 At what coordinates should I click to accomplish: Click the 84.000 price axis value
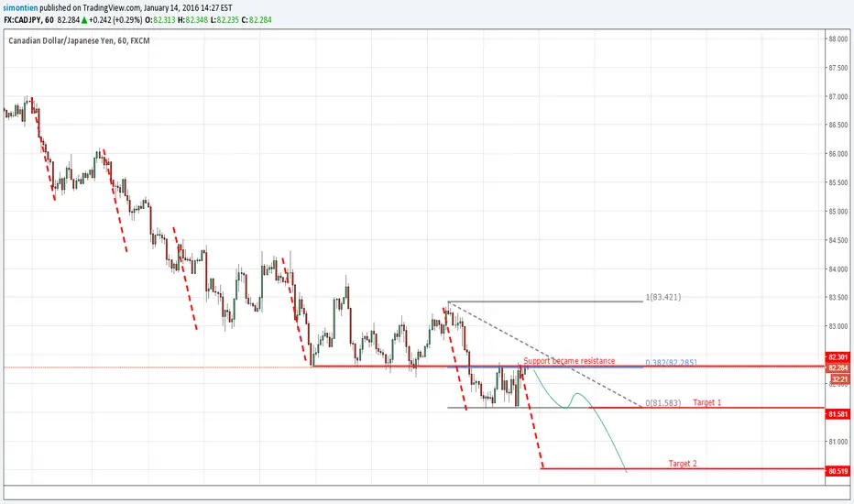point(838,269)
